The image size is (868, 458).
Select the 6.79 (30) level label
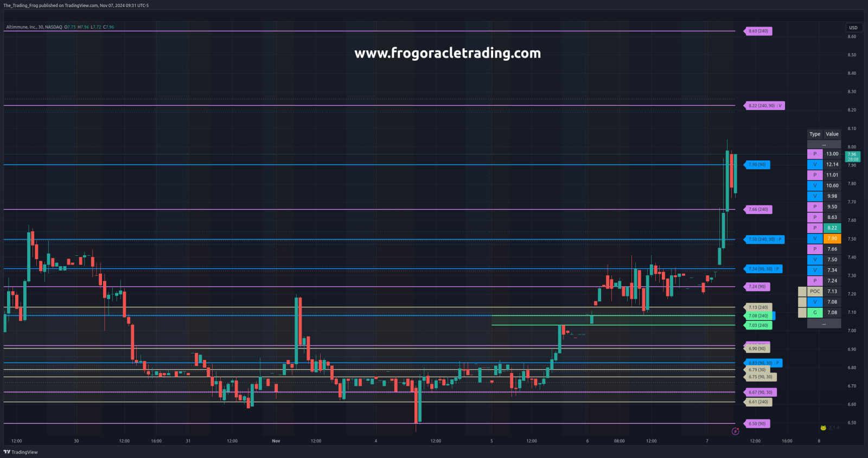click(757, 370)
